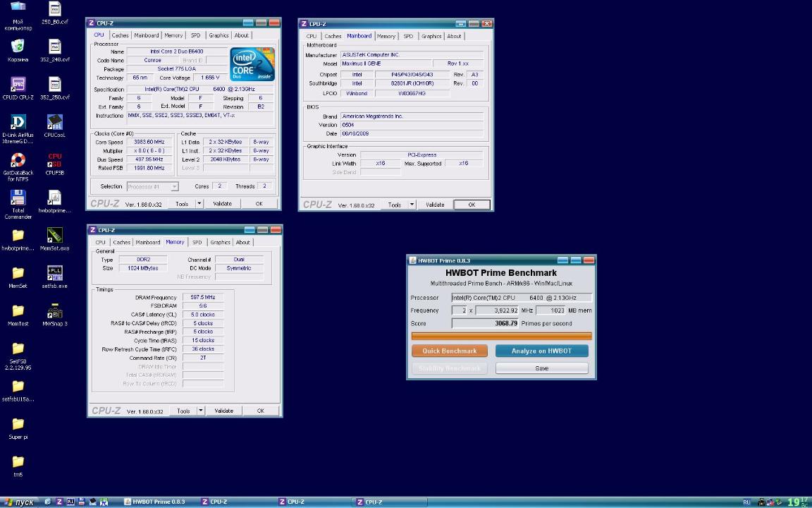The width and height of the screenshot is (812, 508).
Task: Click the FSB:DRAM ratio value 5:6
Action: (x=202, y=306)
